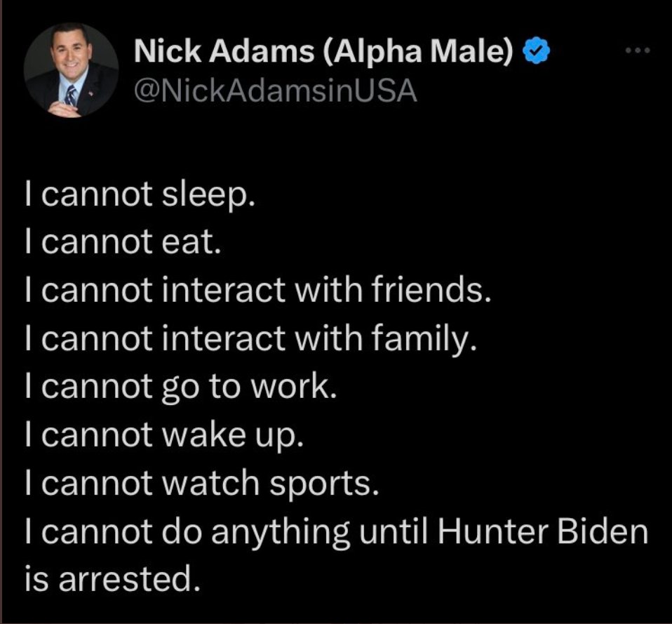This screenshot has width=672, height=624.
Task: Click the name "Hunter Biden" in the tweet
Action: point(542,532)
